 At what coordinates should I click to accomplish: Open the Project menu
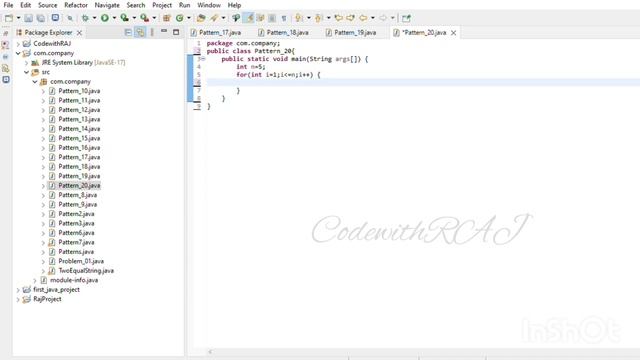point(162,5)
